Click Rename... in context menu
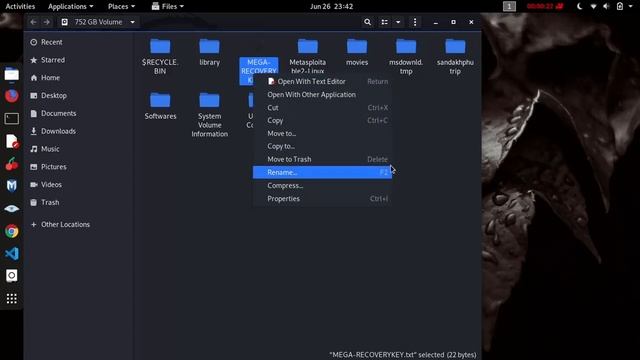 pos(322,172)
